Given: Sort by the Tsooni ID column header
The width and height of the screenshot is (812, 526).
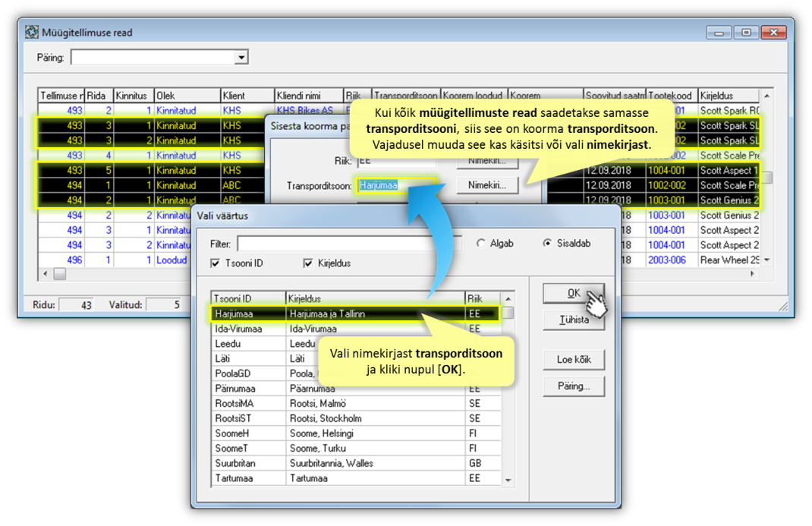Looking at the screenshot, I should (249, 299).
